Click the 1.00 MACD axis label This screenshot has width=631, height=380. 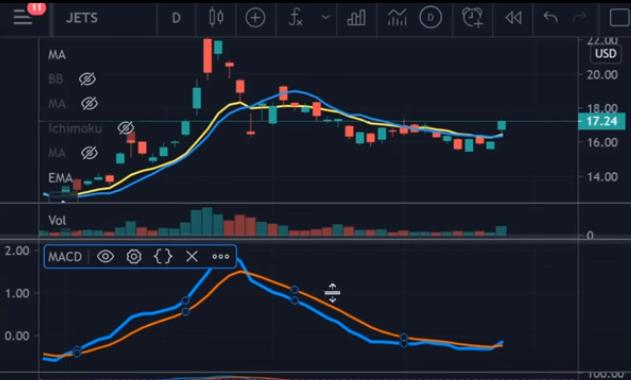pos(17,293)
